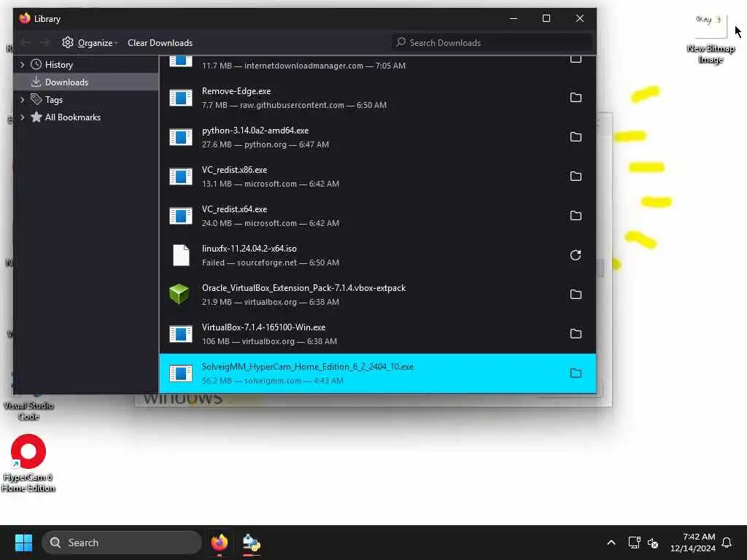Screen dimensions: 747x560
Task: Expand the History tree node
Action: click(22, 64)
